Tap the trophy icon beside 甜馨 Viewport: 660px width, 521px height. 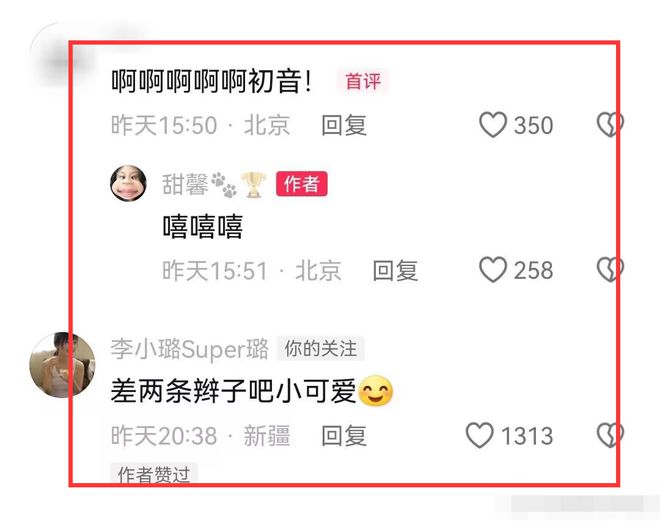pyautogui.click(x=253, y=184)
